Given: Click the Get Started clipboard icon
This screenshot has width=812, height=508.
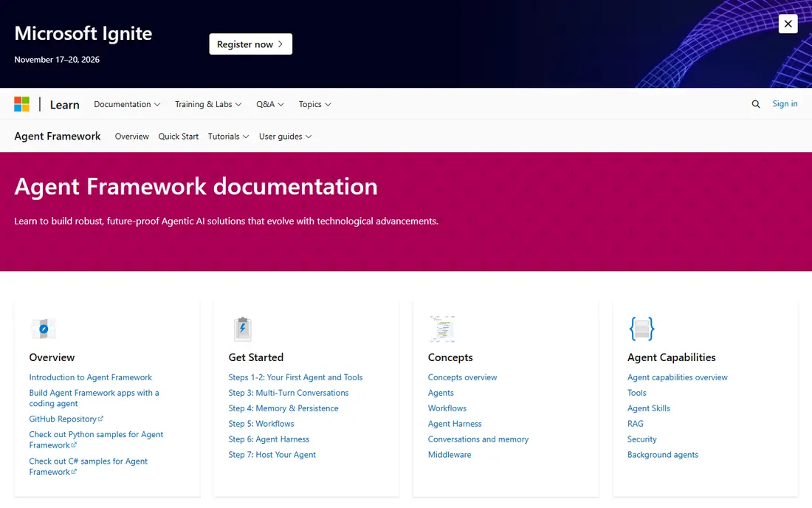Looking at the screenshot, I should click(242, 329).
